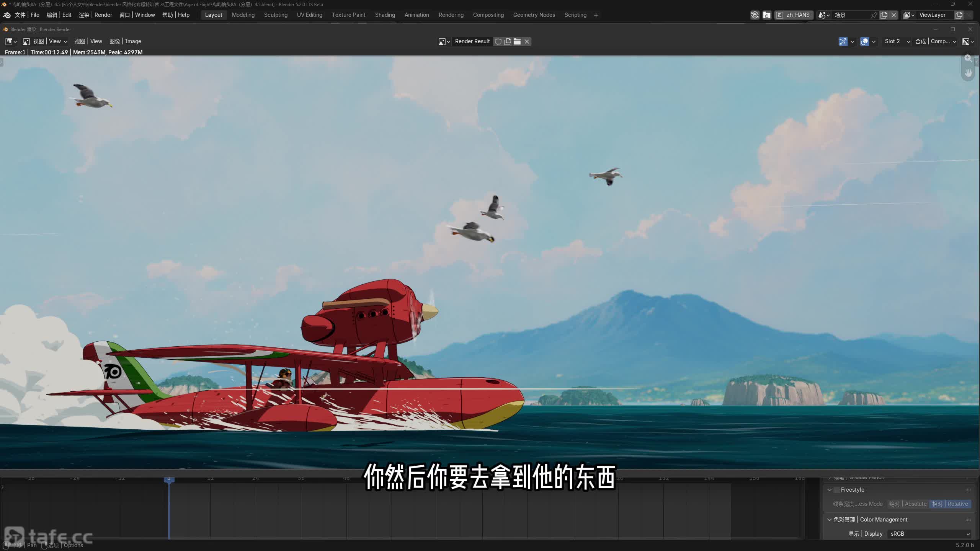
Task: Click the pan hand gizmo
Action: (968, 73)
